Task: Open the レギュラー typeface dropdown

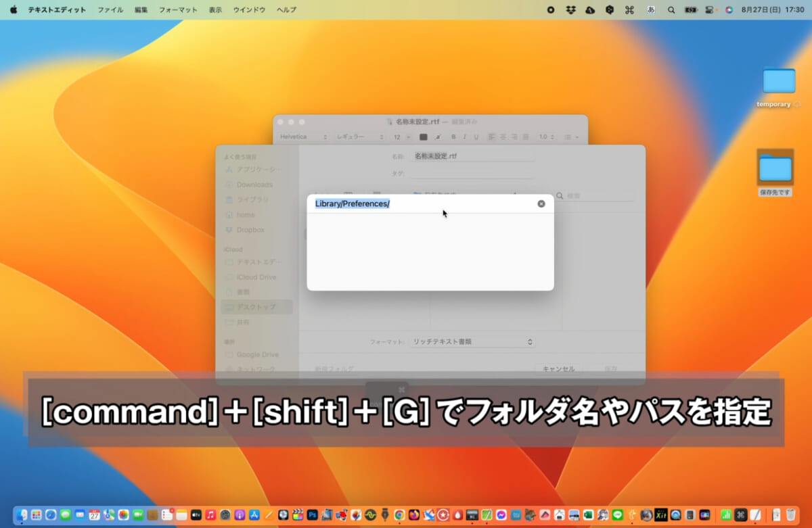Action: point(359,137)
